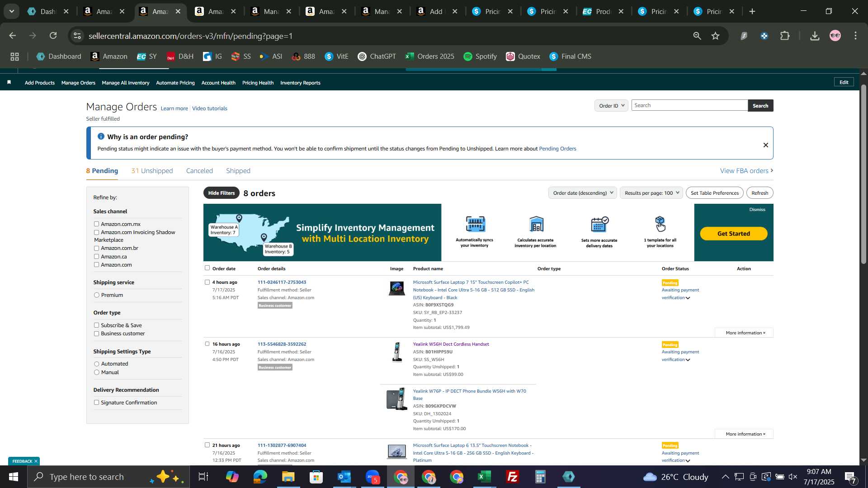The width and height of the screenshot is (868, 488).
Task: Check the Amazon.com.br sales channel filter
Action: [96, 248]
